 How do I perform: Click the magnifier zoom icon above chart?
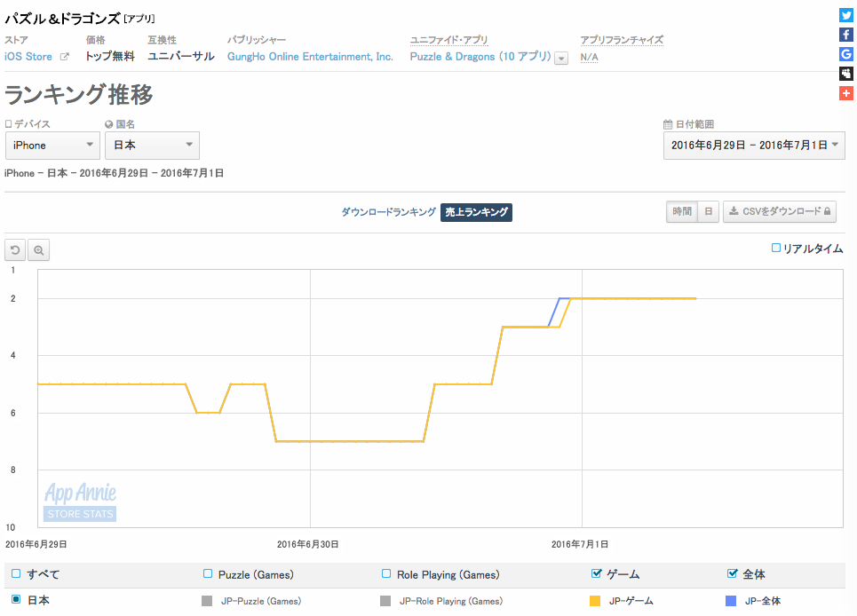38,250
